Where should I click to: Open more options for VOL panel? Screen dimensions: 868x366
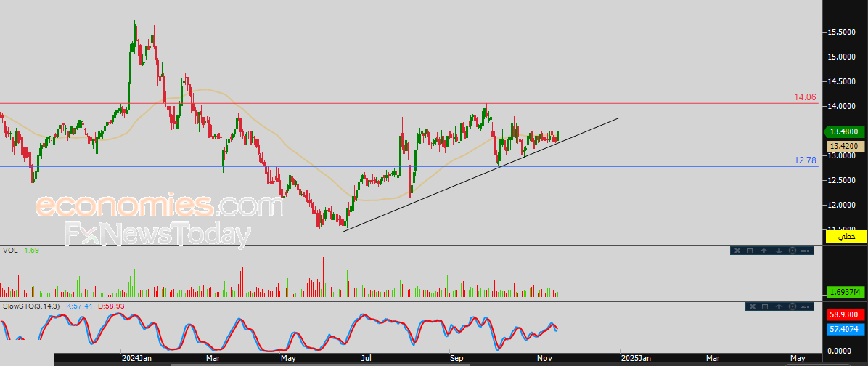[805, 251]
